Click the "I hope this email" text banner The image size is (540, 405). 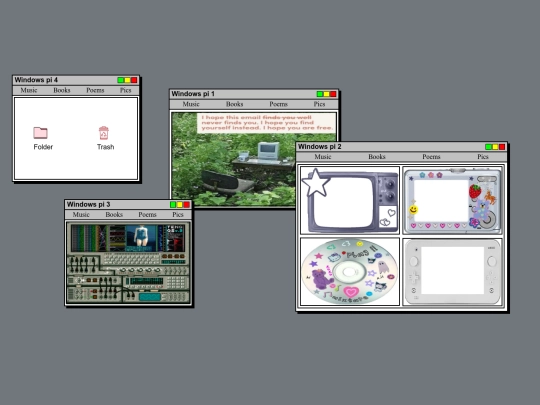[x=267, y=123]
